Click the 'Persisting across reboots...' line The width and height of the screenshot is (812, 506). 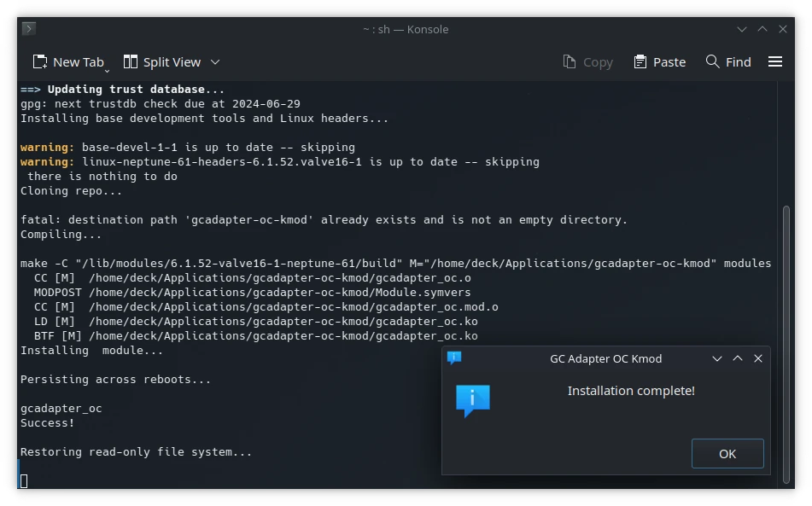[x=115, y=380]
